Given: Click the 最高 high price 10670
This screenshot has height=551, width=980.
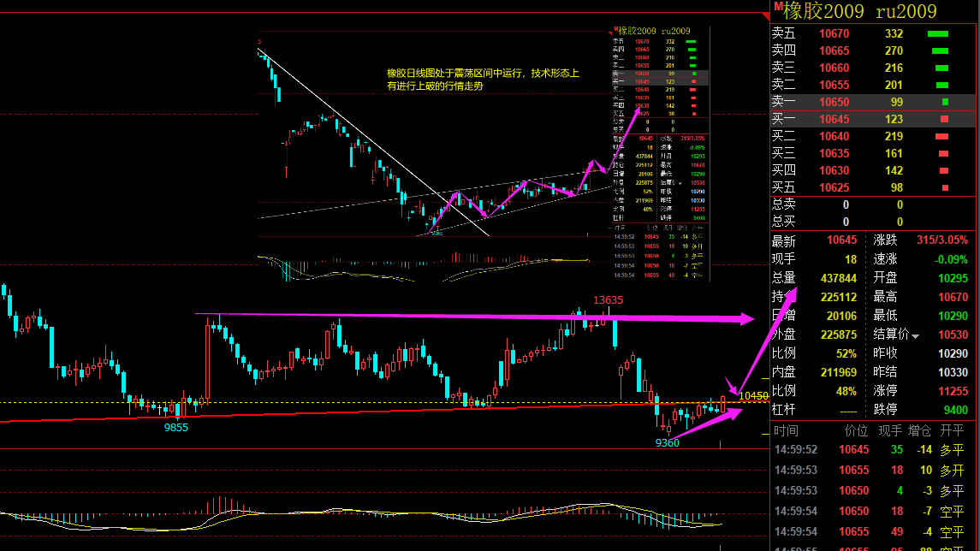Looking at the screenshot, I should click(x=953, y=297).
